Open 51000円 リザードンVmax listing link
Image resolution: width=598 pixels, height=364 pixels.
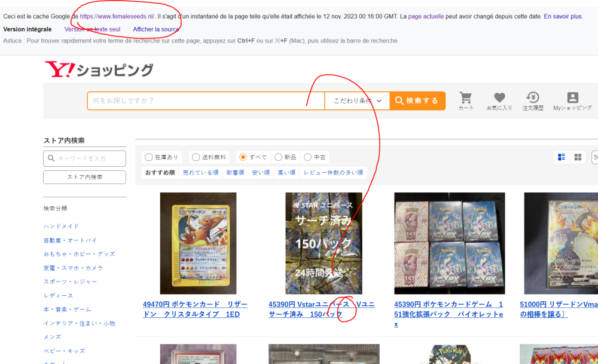coord(559,309)
